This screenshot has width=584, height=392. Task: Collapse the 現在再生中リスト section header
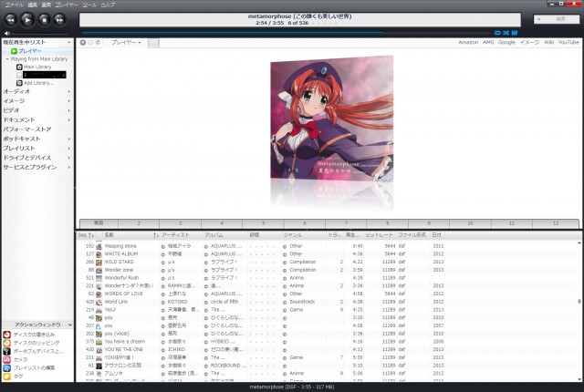click(37, 43)
